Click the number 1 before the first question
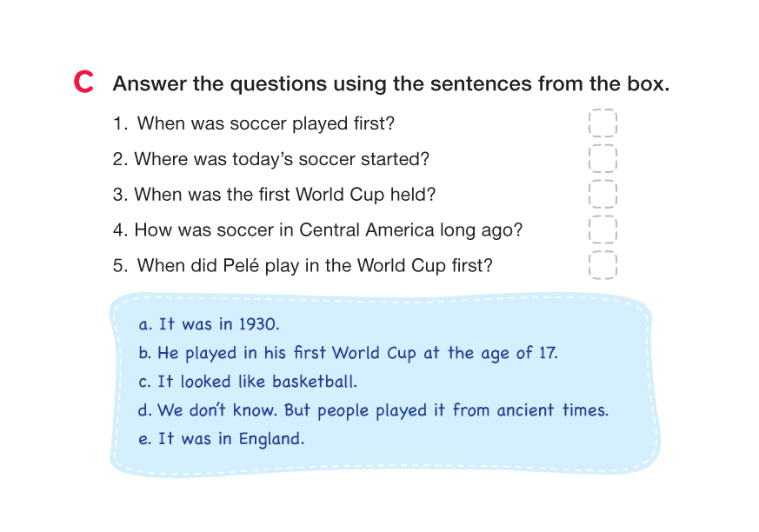759x532 pixels. coord(119,123)
